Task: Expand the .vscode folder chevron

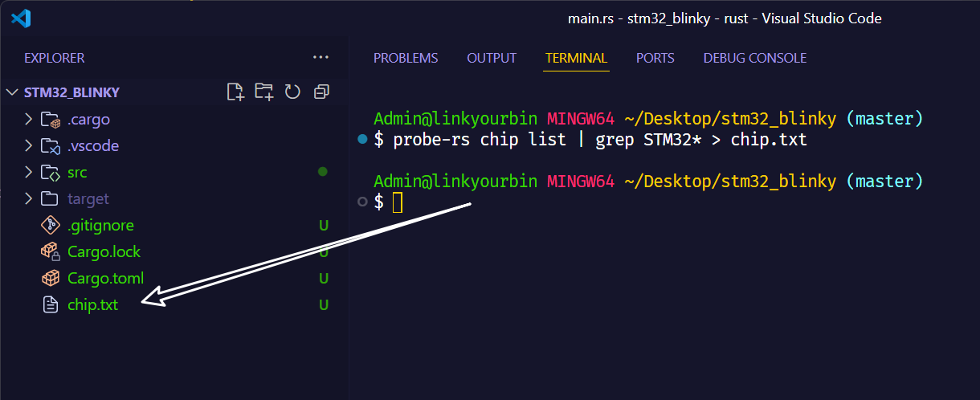Action: 29,146
